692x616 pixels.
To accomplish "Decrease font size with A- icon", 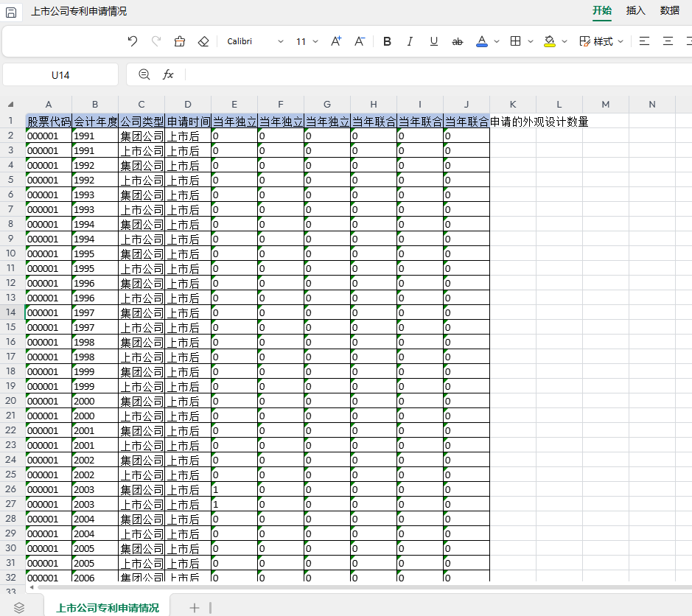I will point(360,41).
